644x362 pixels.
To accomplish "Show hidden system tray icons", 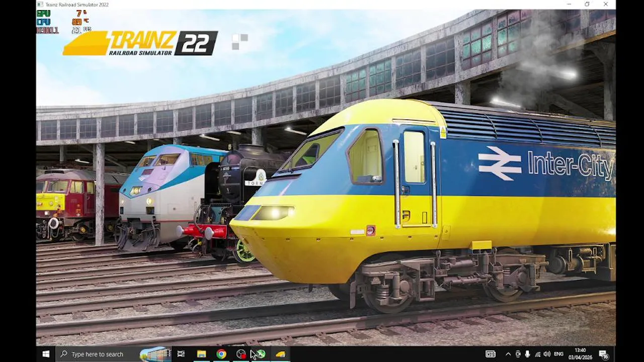I will pos(508,354).
